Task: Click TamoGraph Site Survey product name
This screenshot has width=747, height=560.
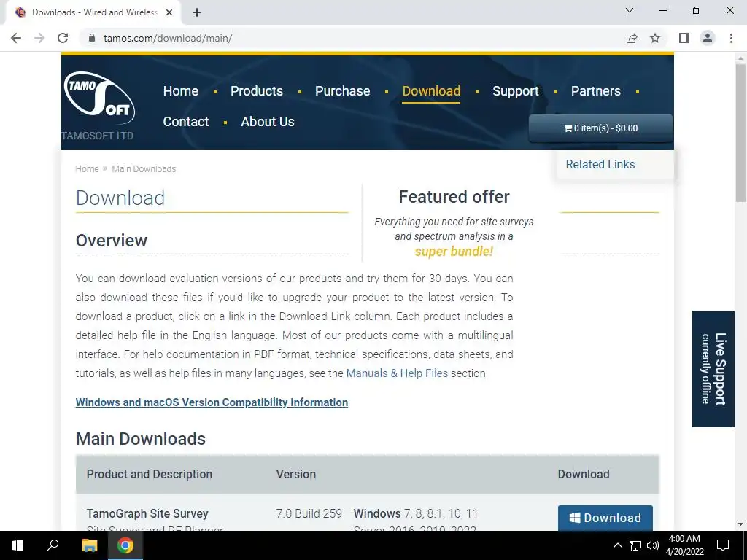Action: (147, 513)
